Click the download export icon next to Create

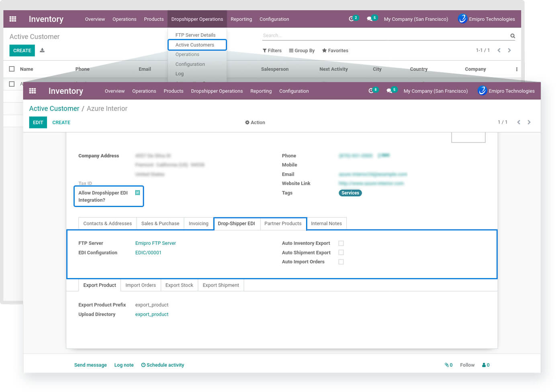(x=42, y=51)
